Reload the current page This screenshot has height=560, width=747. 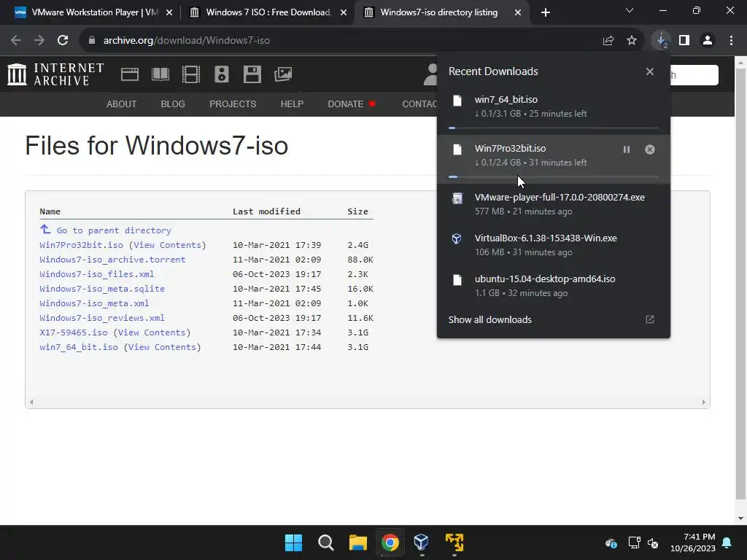(63, 41)
